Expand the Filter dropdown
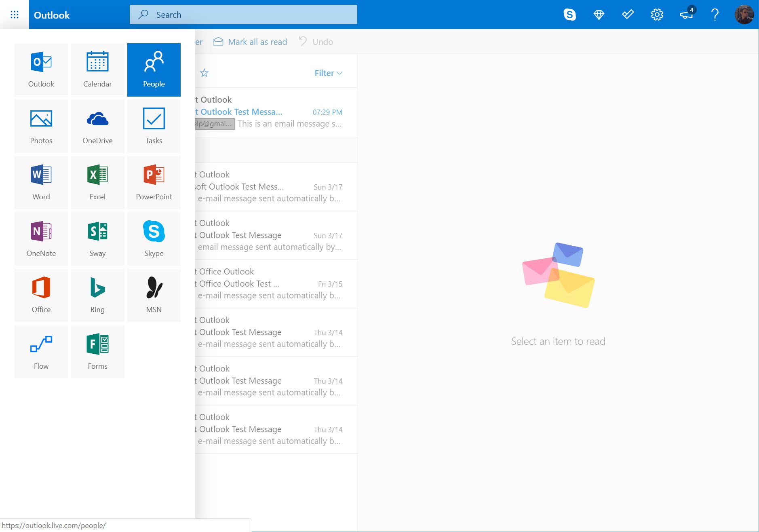The image size is (759, 532). [x=328, y=73]
